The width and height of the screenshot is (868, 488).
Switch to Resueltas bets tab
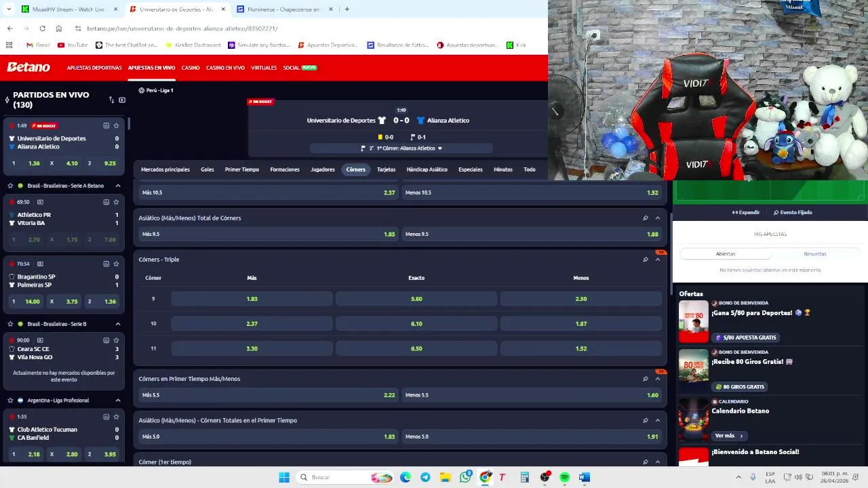coord(815,253)
